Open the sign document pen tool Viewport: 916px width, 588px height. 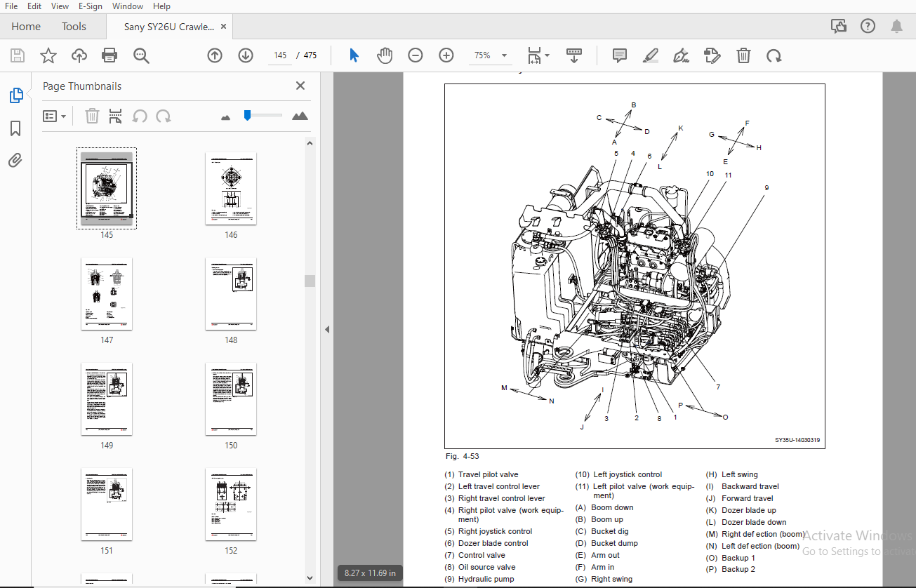tap(681, 55)
